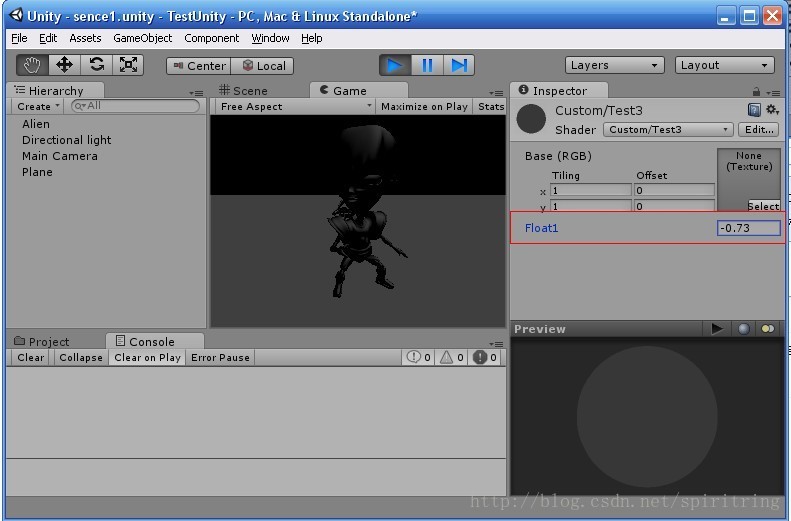Select Main Camera in the Hierarchy

[x=60, y=156]
